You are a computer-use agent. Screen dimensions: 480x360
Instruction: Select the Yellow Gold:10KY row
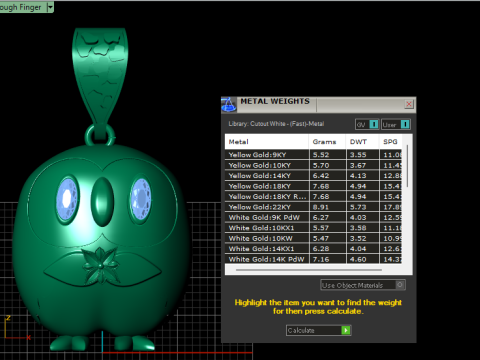[x=313, y=165]
